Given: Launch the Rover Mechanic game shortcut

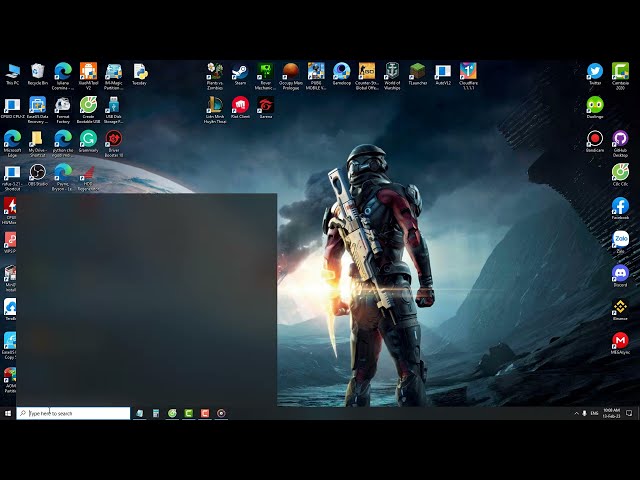Looking at the screenshot, I should 265,76.
